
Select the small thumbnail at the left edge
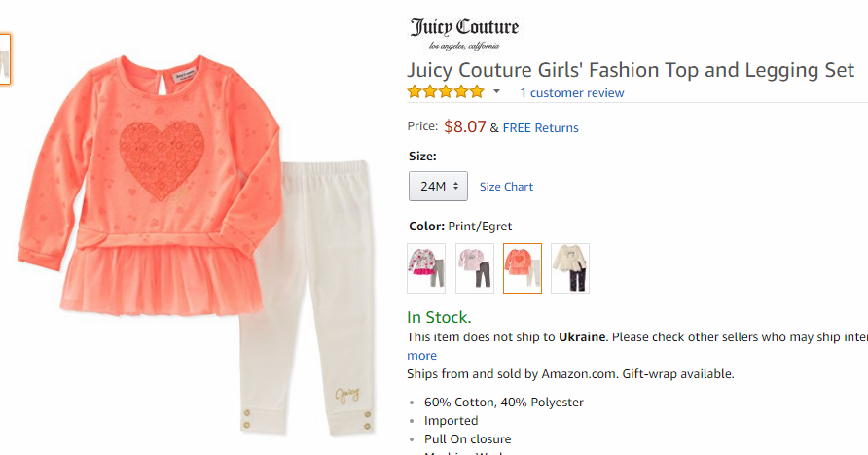(5, 59)
